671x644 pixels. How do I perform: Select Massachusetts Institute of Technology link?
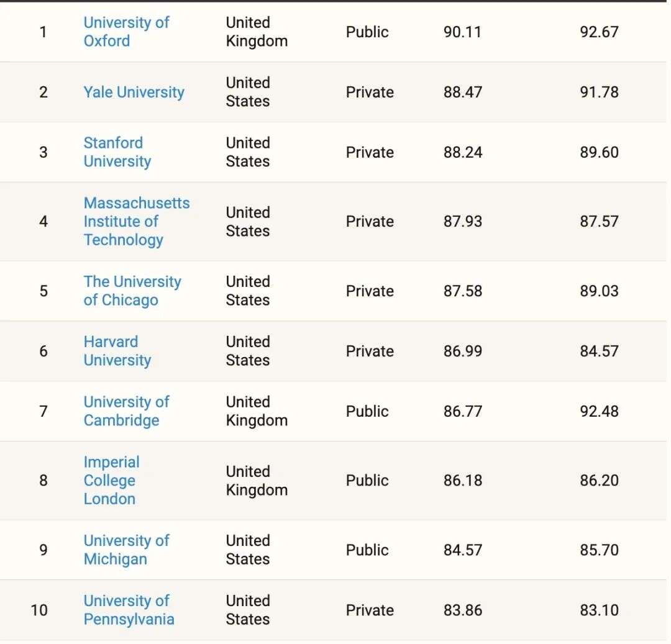pos(136,221)
